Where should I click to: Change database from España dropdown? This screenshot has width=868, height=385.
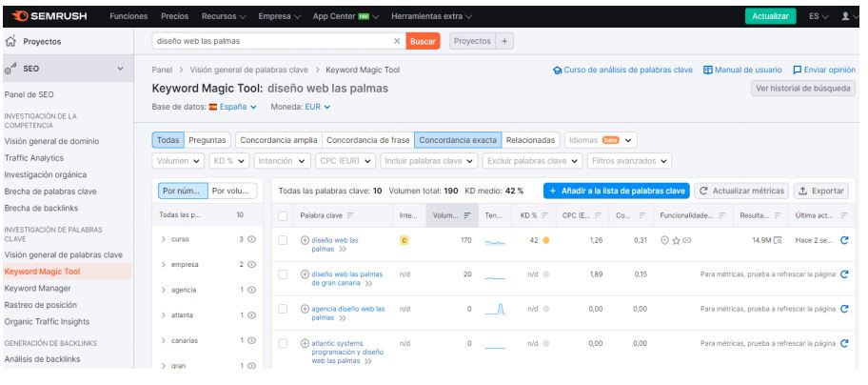click(x=233, y=107)
